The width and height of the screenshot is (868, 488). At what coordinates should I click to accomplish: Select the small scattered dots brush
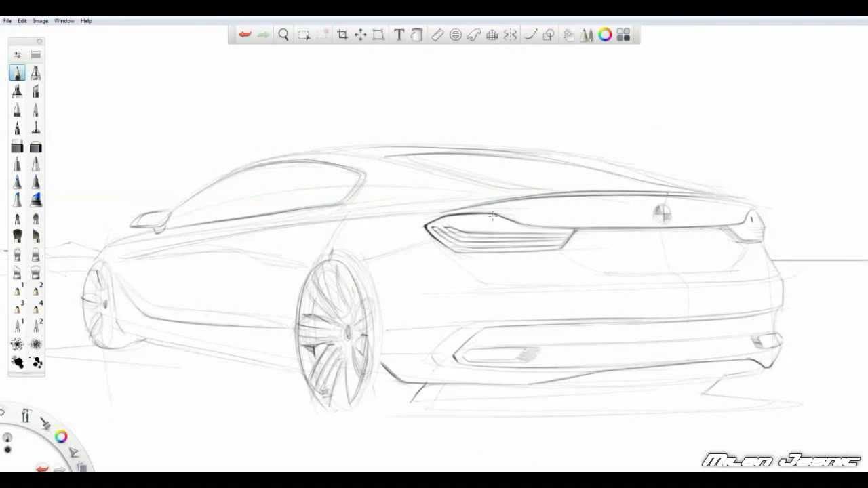(35, 363)
